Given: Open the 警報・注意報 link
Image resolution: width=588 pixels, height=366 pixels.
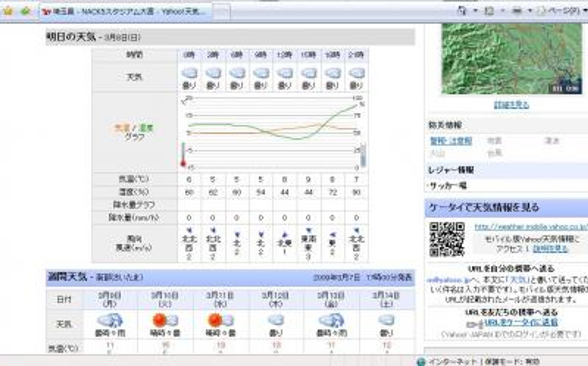Looking at the screenshot, I should 451,141.
